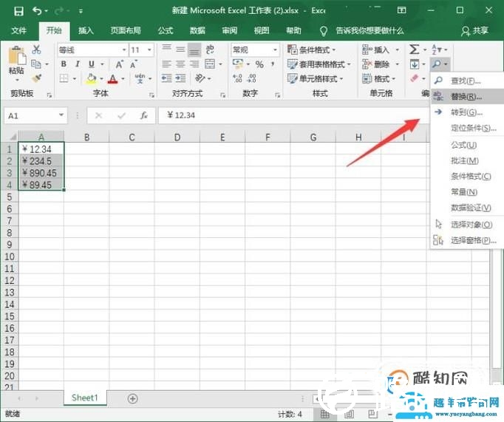Click the Decrease Decimal icon
The height and width of the screenshot is (422, 504).
[252, 78]
